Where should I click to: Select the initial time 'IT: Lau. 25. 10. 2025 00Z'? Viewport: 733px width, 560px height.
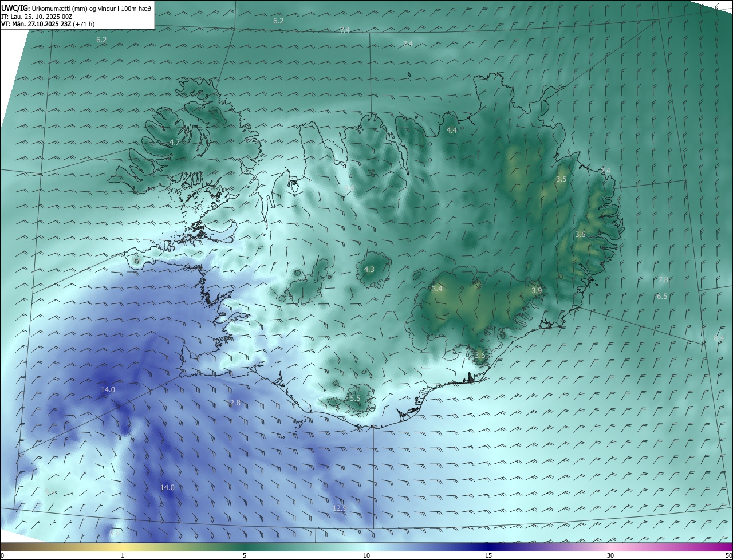(37, 17)
